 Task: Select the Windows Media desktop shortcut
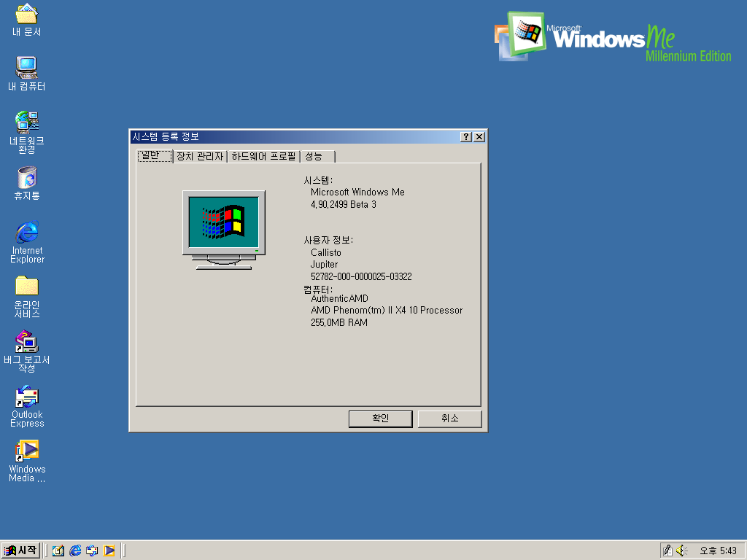(x=27, y=461)
